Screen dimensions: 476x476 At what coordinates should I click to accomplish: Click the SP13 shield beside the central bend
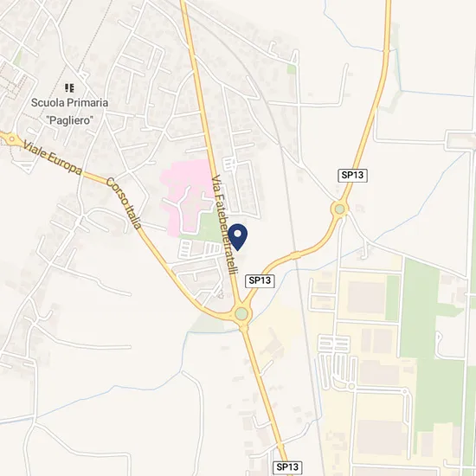pos(260,280)
